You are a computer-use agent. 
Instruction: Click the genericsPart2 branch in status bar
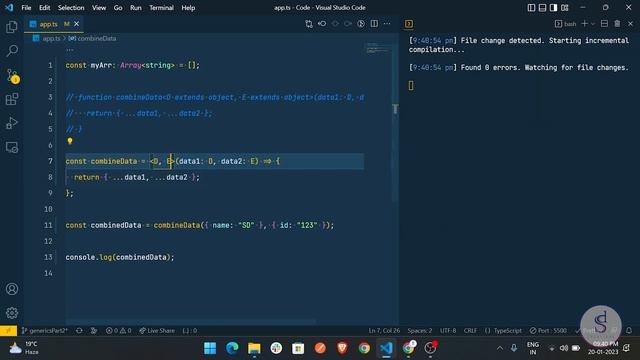tap(45, 331)
